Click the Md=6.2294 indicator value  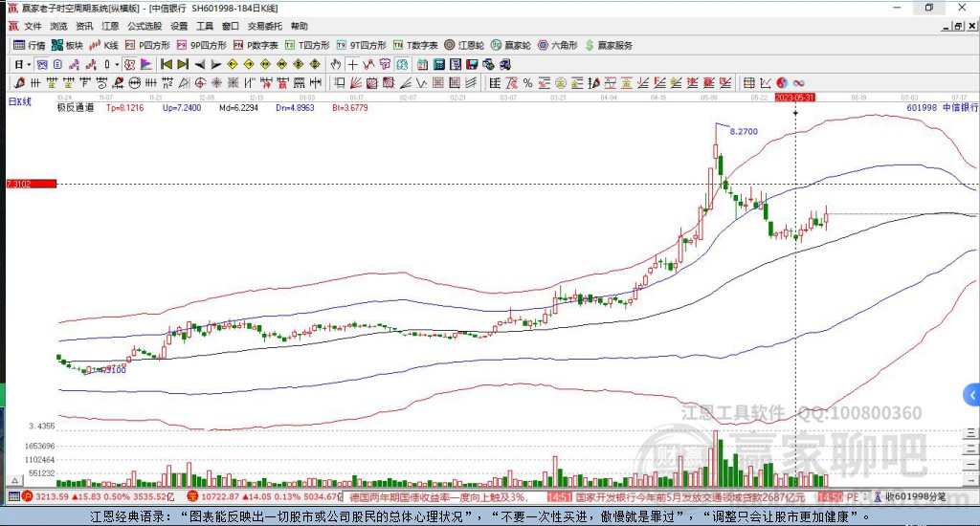point(238,107)
